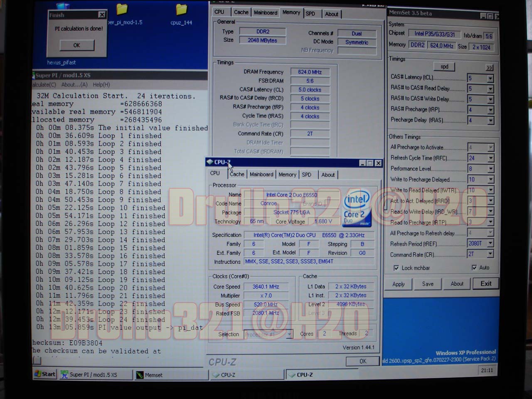Open RAS# to CAS# Read Delay dropdown
Image resolution: width=532 pixels, height=399 pixels.
coord(490,89)
